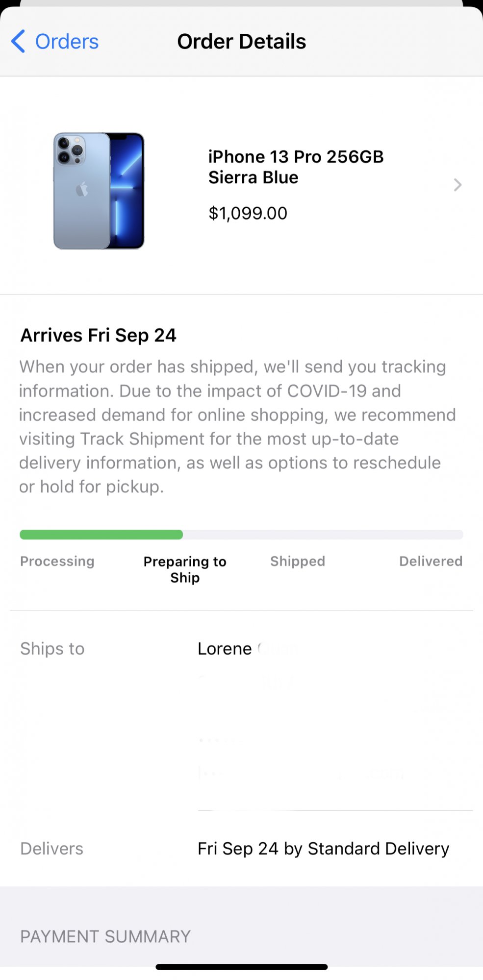Tap Fri Sep 24 by Standard Delivery
483x980 pixels.
point(323,848)
